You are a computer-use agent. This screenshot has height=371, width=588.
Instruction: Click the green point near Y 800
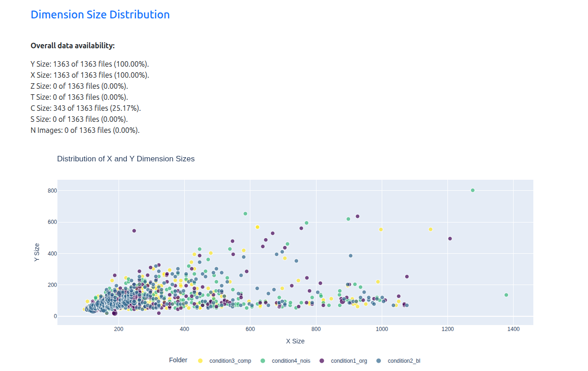click(473, 190)
